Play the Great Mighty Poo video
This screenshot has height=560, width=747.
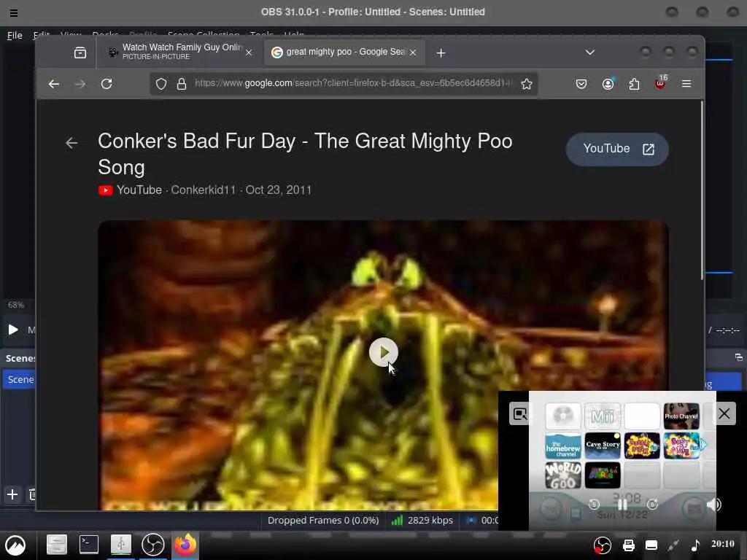383,352
